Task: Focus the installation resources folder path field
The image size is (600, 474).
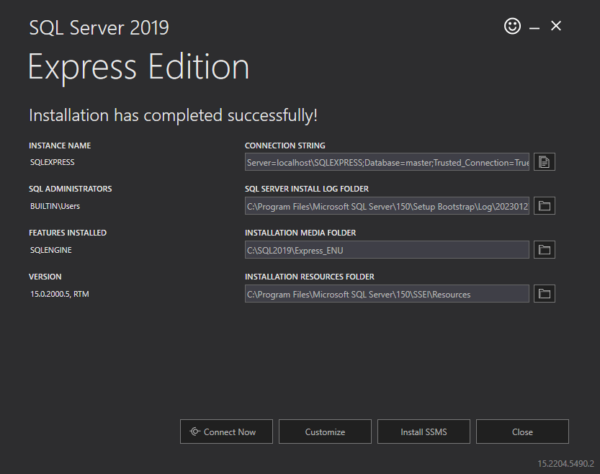Action: point(386,294)
